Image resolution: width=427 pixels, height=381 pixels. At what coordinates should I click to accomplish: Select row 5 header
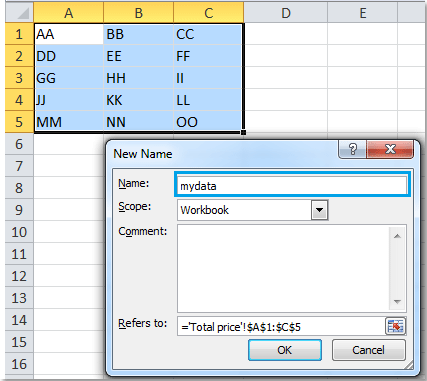[x=19, y=122]
